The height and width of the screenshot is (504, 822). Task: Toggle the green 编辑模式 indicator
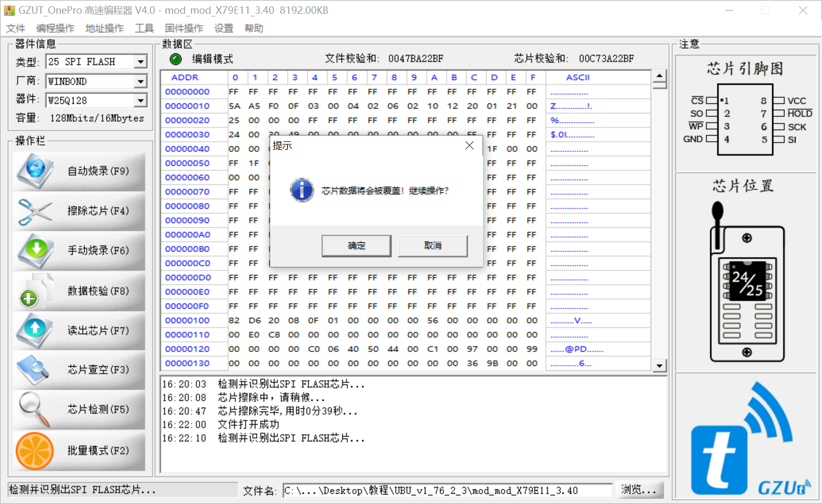click(x=175, y=59)
